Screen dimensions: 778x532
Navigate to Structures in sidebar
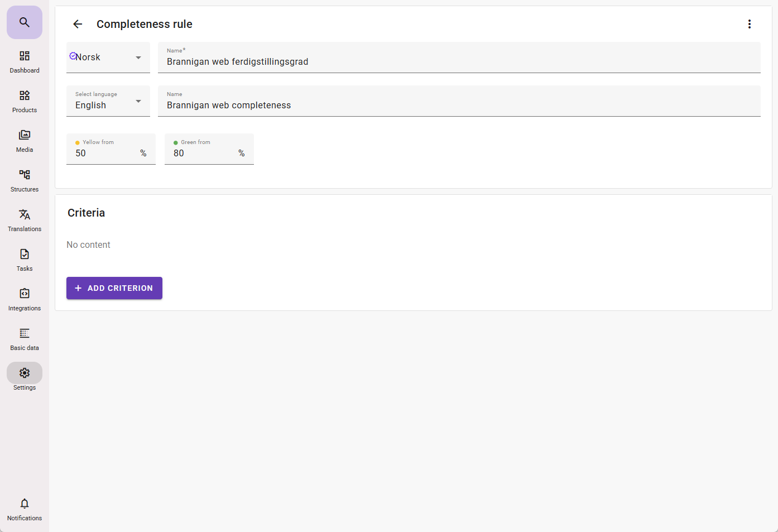(25, 180)
